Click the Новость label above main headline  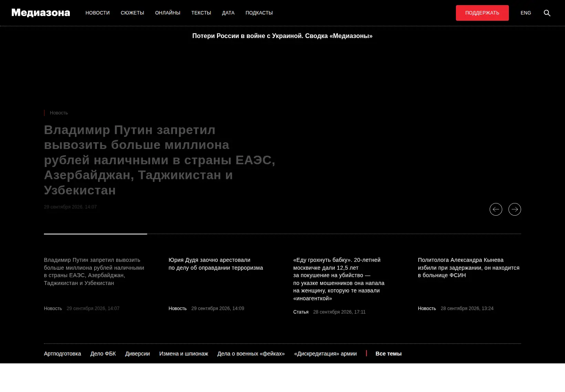click(59, 113)
